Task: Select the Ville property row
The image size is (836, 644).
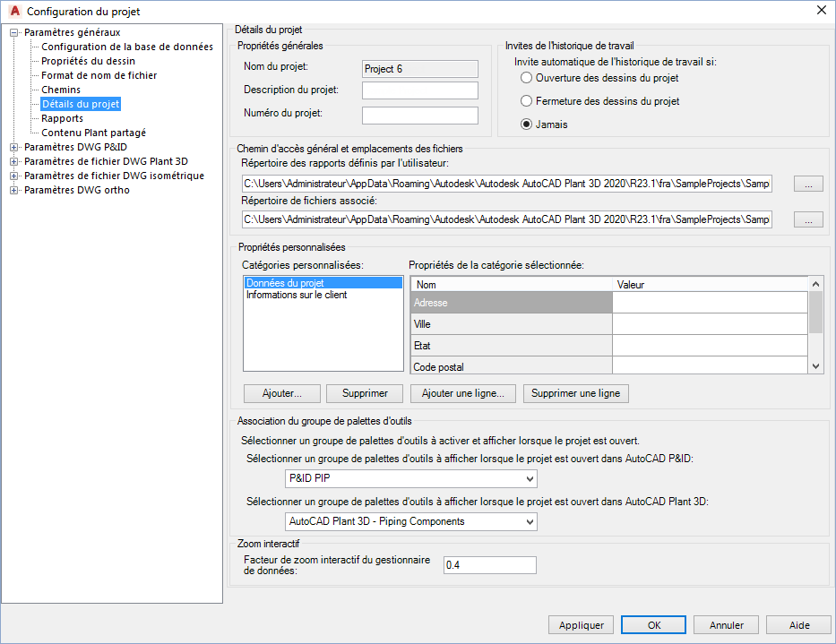Action: (512, 324)
